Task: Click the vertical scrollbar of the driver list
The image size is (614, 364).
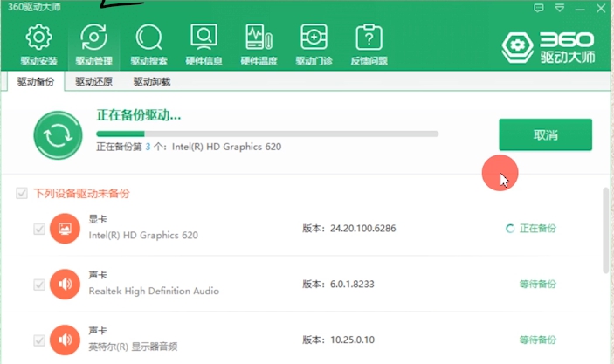Action: [x=606, y=230]
